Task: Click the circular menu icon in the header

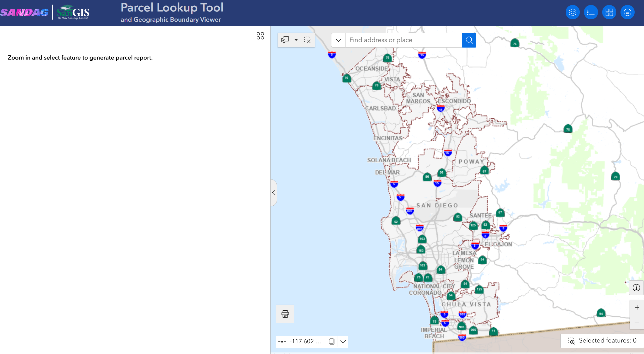Action: [627, 12]
